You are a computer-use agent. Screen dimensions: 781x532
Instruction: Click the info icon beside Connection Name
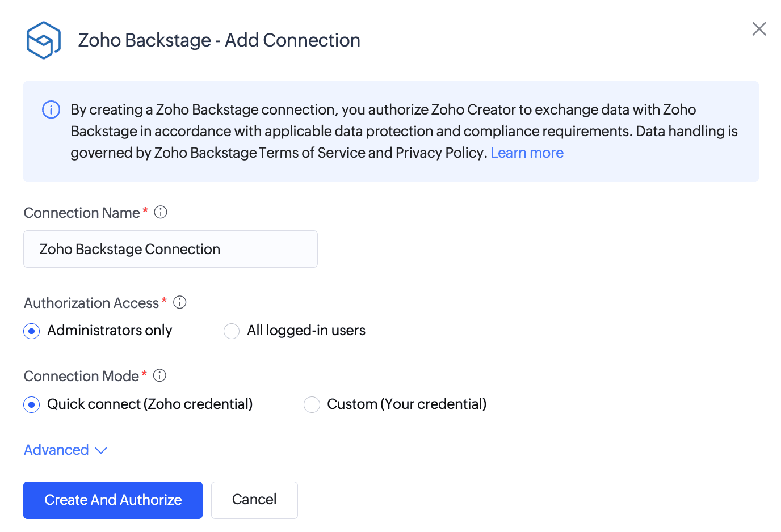(161, 212)
